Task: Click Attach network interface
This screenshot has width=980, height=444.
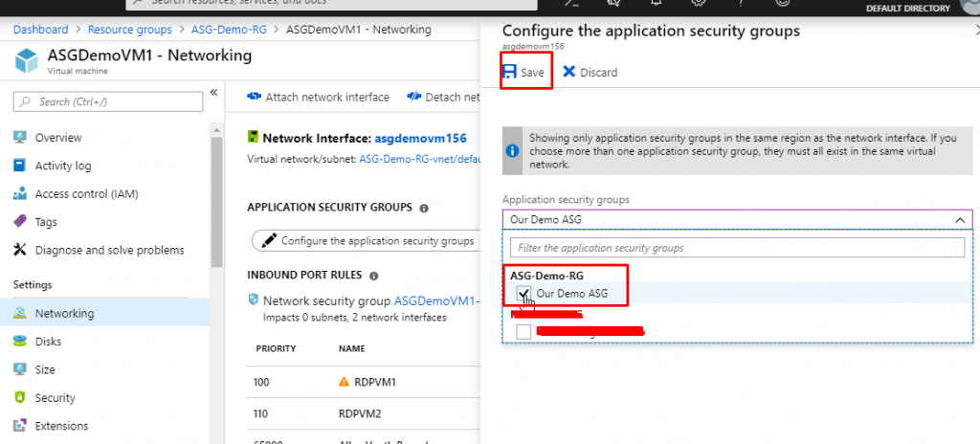Action: (318, 97)
